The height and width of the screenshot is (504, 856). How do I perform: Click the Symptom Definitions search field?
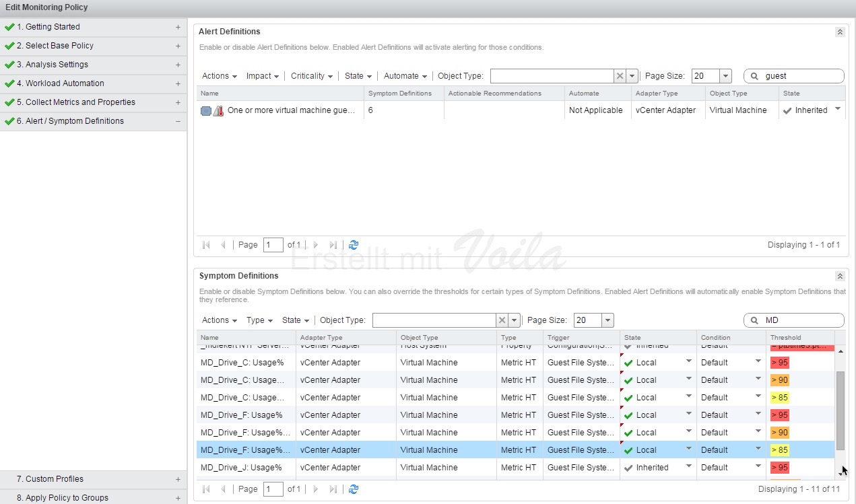click(800, 320)
